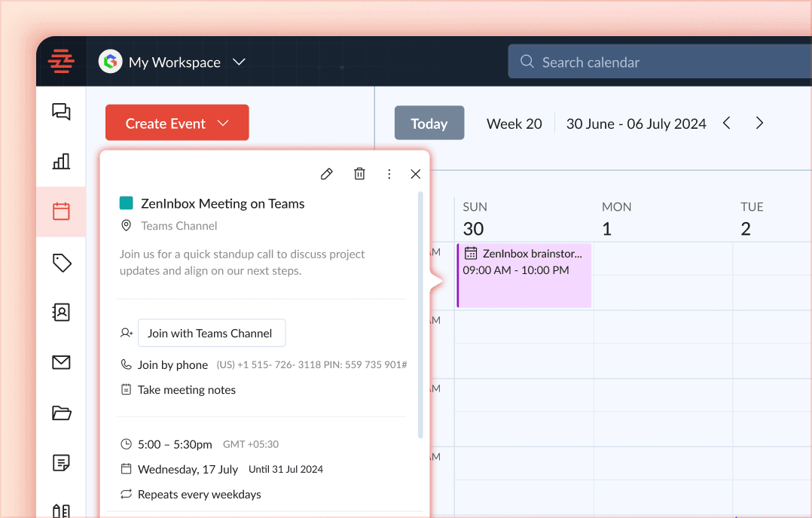The width and height of the screenshot is (812, 518).
Task: Click the popup vertical scrollbar
Action: [x=420, y=315]
